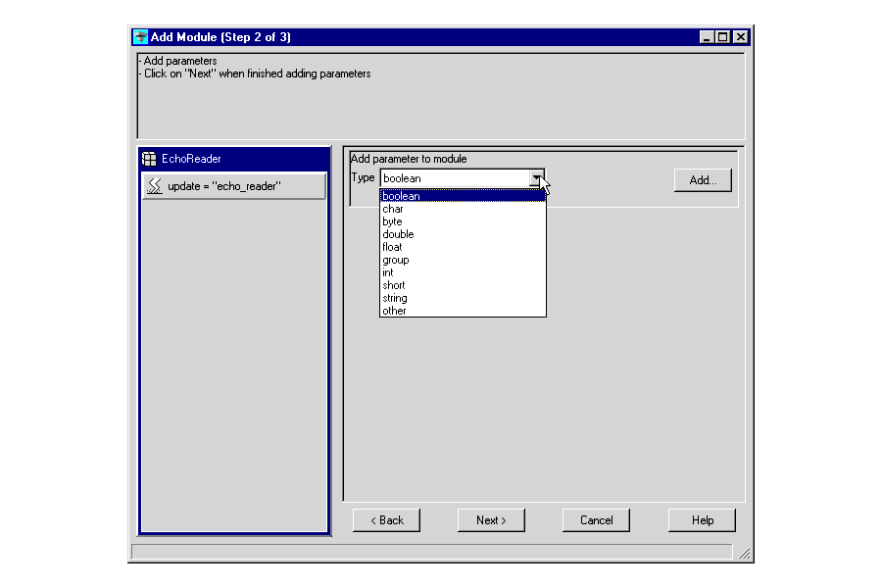The width and height of the screenshot is (882, 588).
Task: Proceed with the Next button
Action: [491, 520]
